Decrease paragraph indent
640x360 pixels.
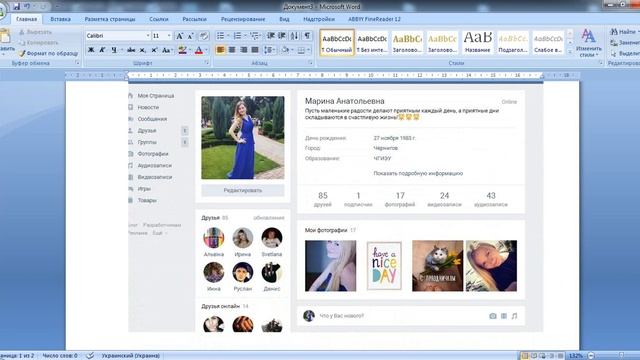[271, 36]
